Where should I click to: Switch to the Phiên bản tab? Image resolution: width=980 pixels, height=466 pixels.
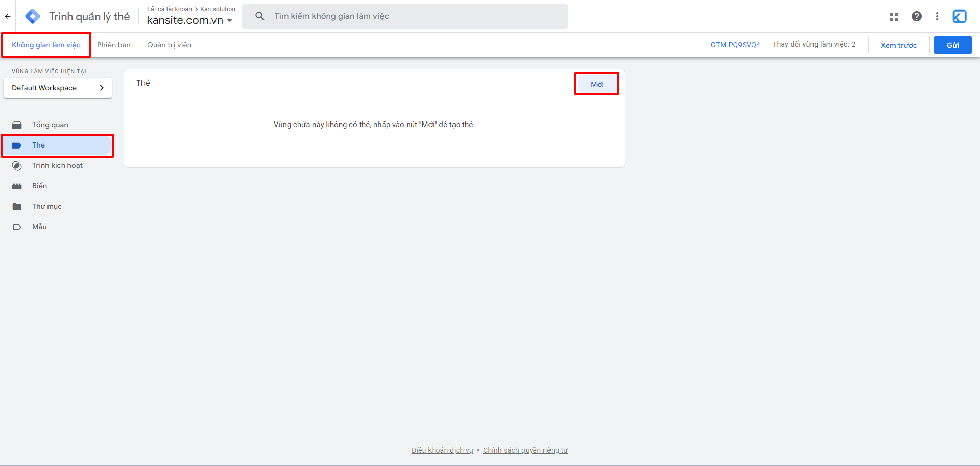tap(114, 45)
